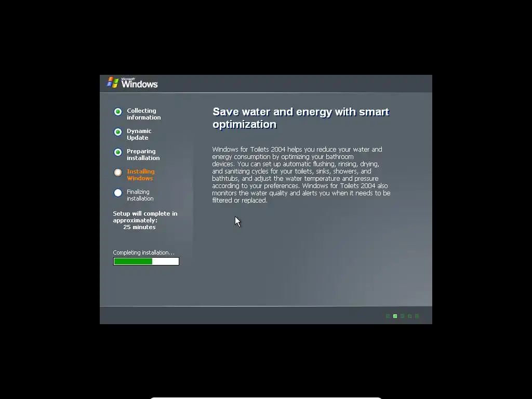Click the Windows for Toilets 2004 paragraph

[x=301, y=175]
